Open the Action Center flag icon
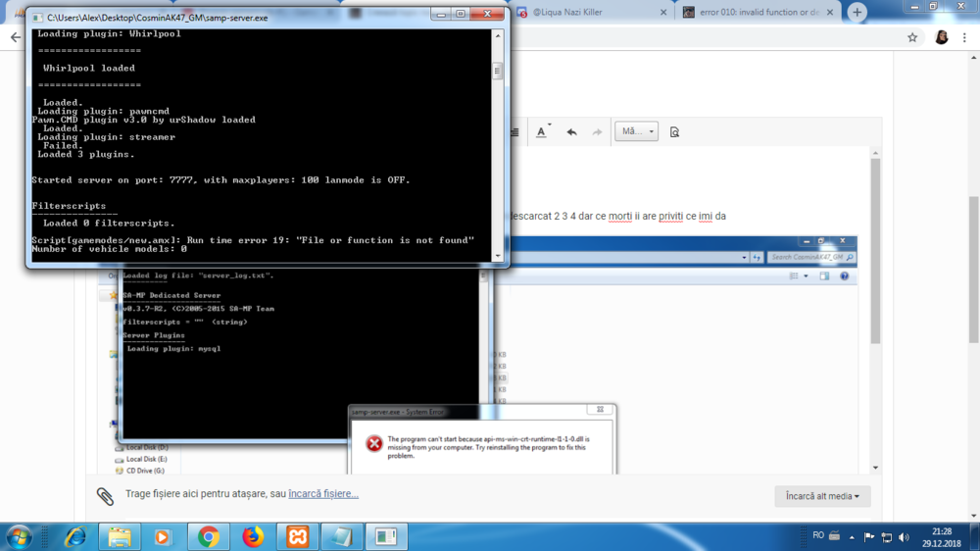The height and width of the screenshot is (551, 980). coord(868,536)
